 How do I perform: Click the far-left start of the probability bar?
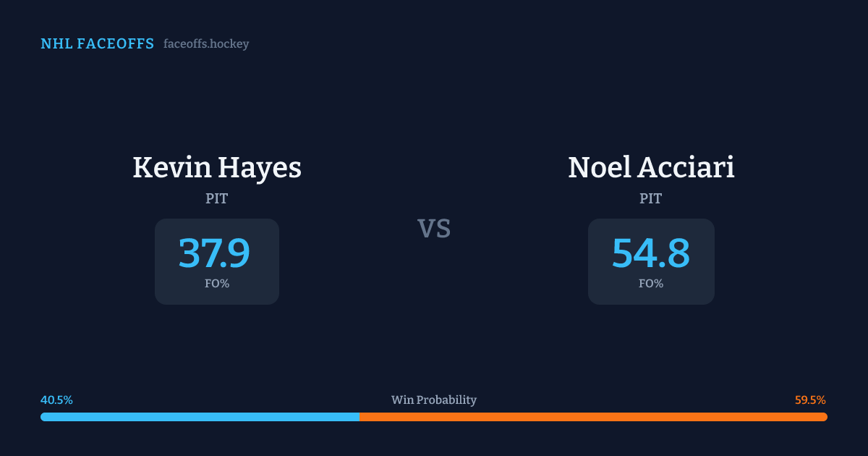[x=43, y=417]
